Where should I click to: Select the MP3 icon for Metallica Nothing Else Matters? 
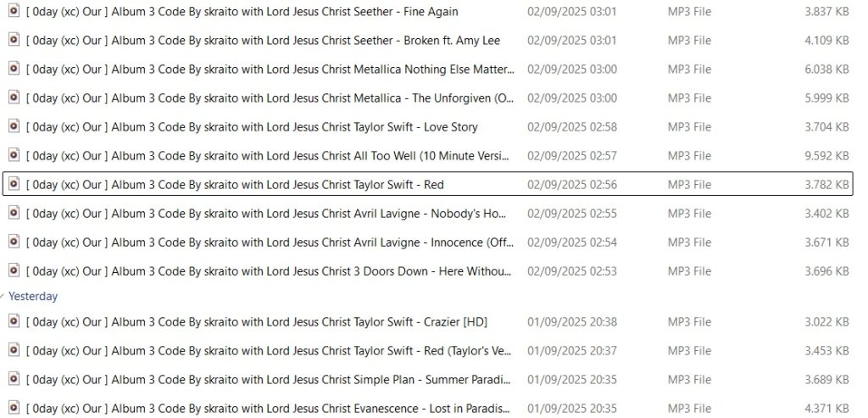point(14,69)
